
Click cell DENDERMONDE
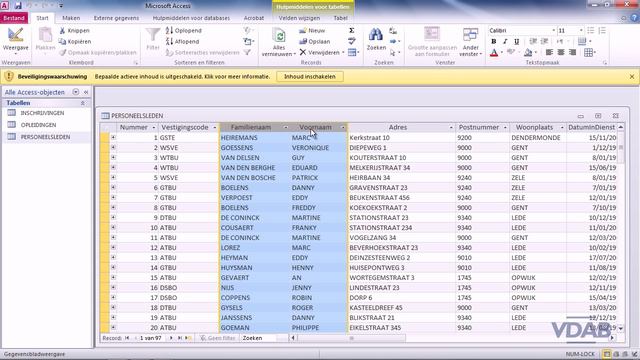(538, 138)
